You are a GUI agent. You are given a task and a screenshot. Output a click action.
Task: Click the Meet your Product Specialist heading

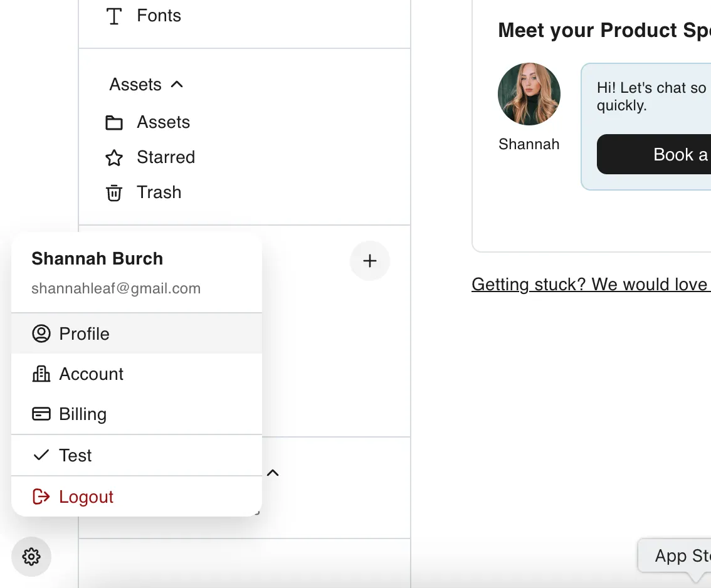(x=604, y=30)
